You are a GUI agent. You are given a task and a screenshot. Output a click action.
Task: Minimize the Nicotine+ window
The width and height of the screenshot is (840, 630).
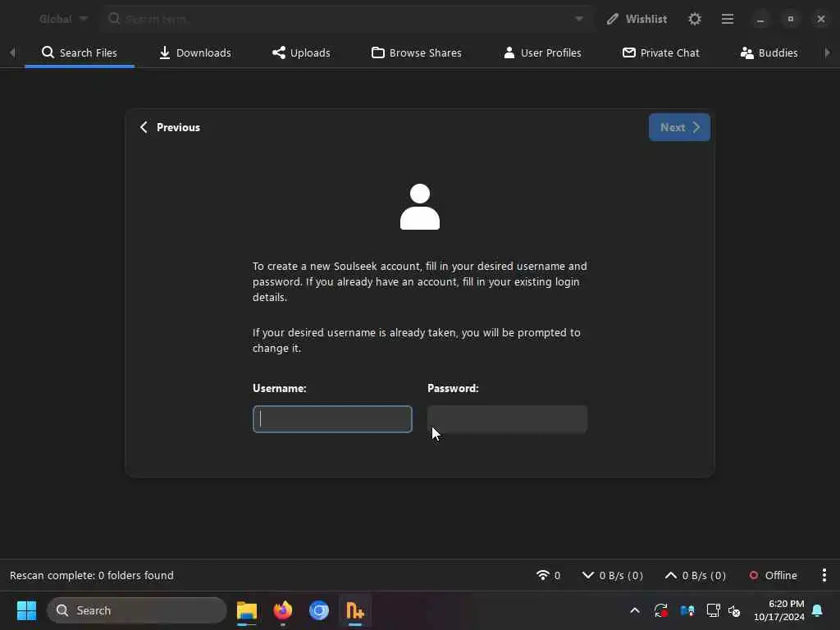pyautogui.click(x=760, y=20)
